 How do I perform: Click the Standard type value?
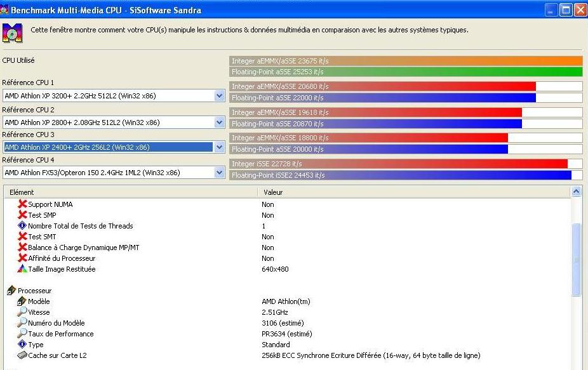pos(276,345)
